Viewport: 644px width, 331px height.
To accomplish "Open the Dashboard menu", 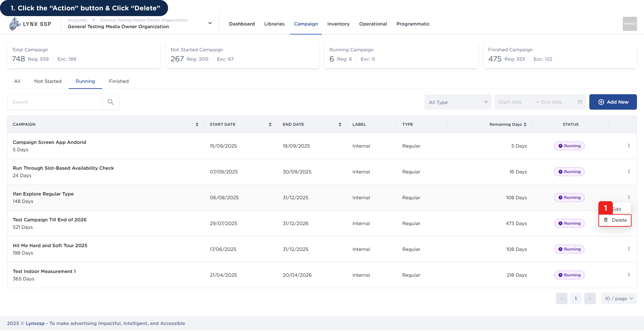I will click(x=242, y=24).
